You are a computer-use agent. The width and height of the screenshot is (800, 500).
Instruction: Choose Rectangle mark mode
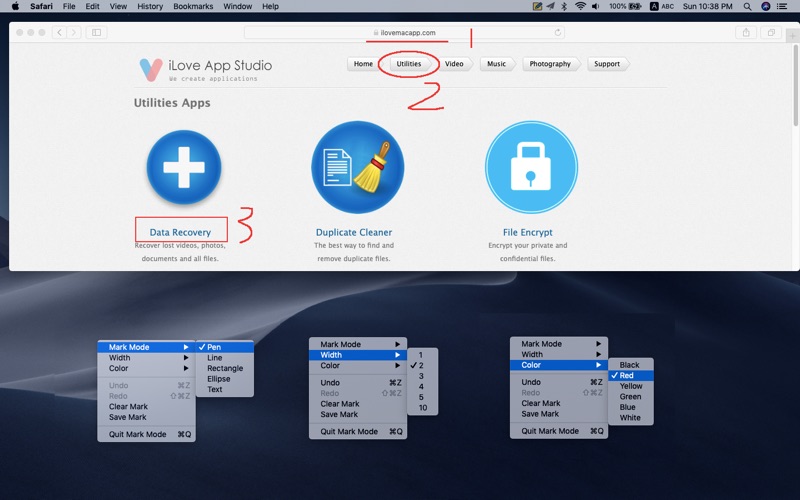(x=224, y=368)
